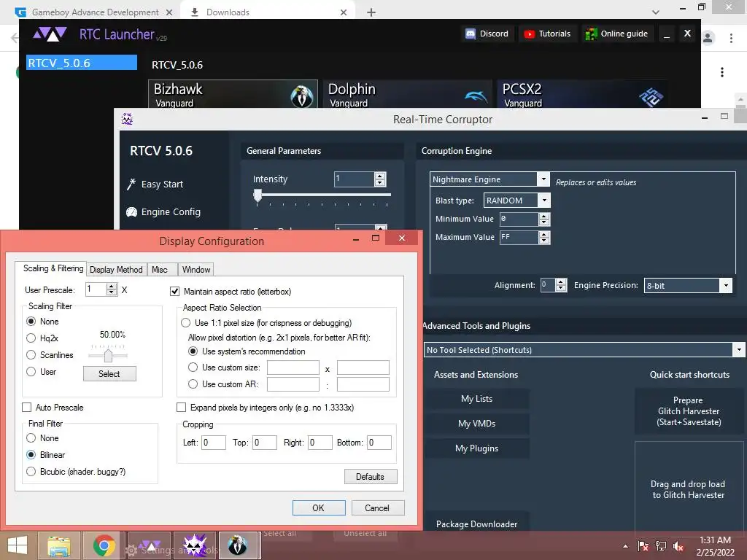Image resolution: width=747 pixels, height=560 pixels.
Task: Expand Chrome tab search chevron
Action: (x=656, y=12)
